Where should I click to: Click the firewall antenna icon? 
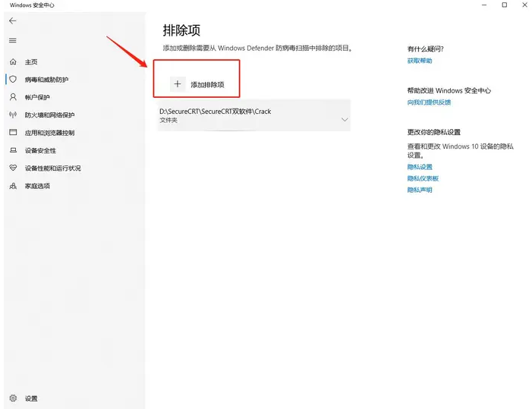(13, 115)
